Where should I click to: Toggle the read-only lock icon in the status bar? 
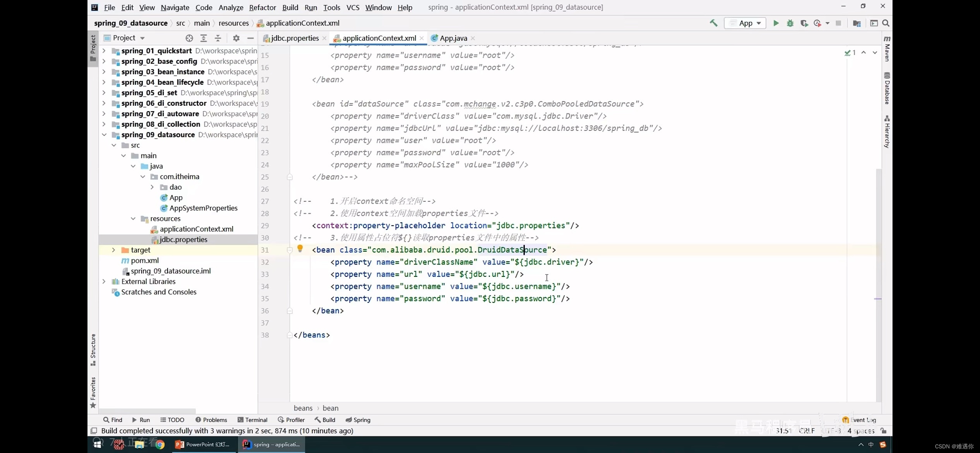click(x=884, y=431)
